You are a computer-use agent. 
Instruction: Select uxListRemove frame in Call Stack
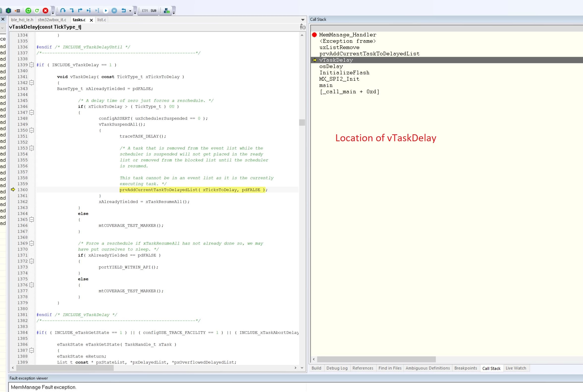click(x=339, y=48)
